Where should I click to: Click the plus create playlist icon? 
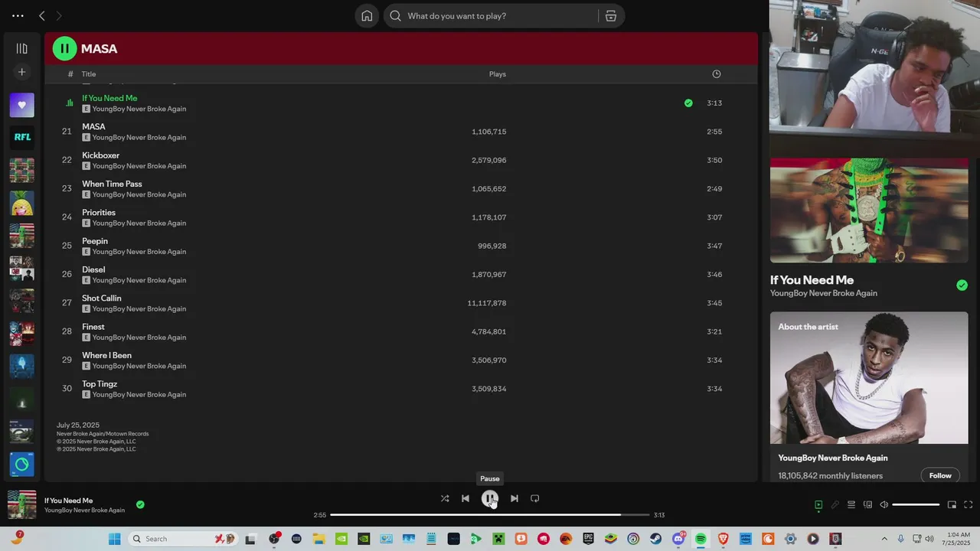click(x=21, y=72)
